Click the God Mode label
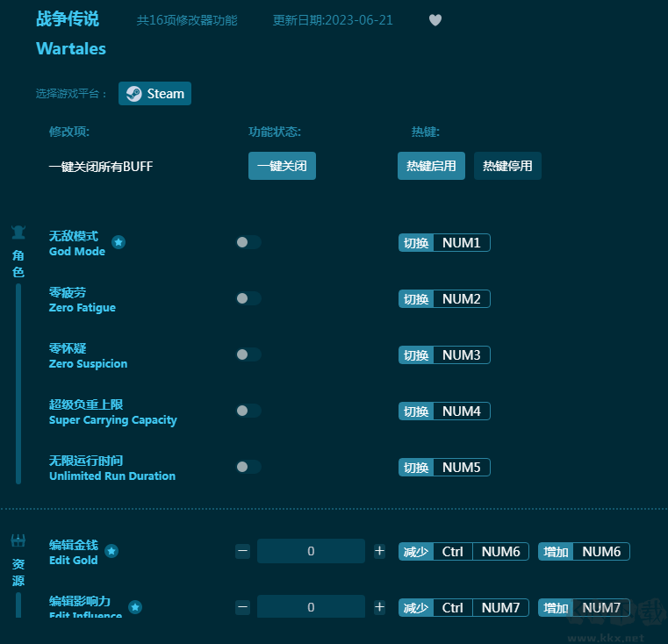This screenshot has width=668, height=644. click(77, 243)
